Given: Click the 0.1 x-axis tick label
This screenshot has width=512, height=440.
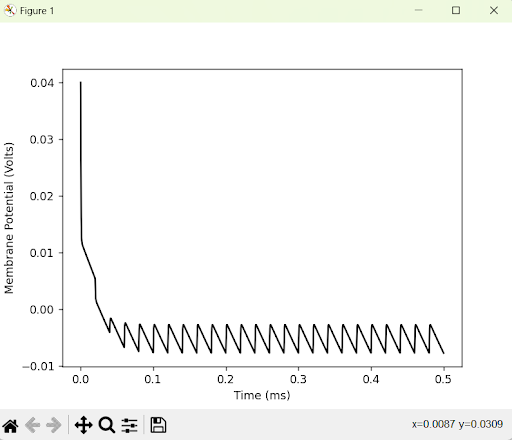Looking at the screenshot, I should point(153,379).
